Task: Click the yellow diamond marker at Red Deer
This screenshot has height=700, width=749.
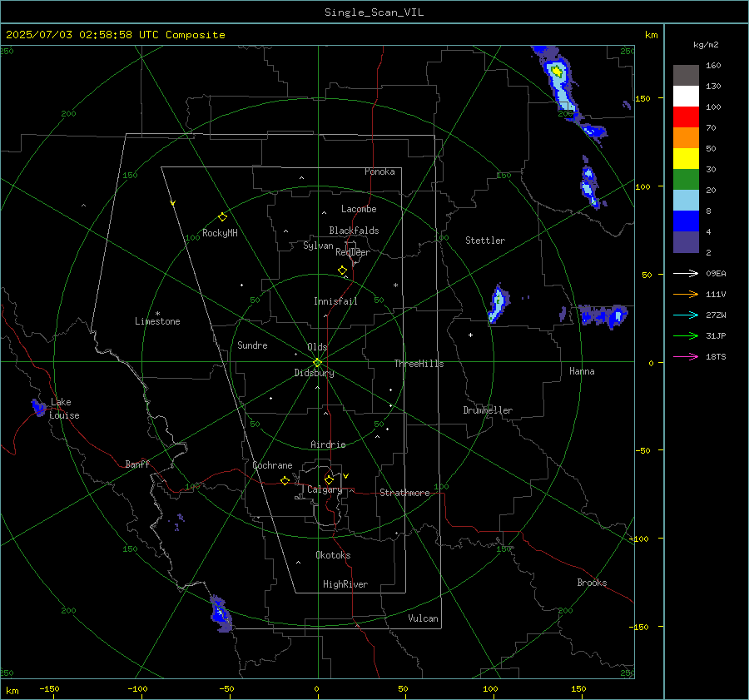Action: (342, 271)
